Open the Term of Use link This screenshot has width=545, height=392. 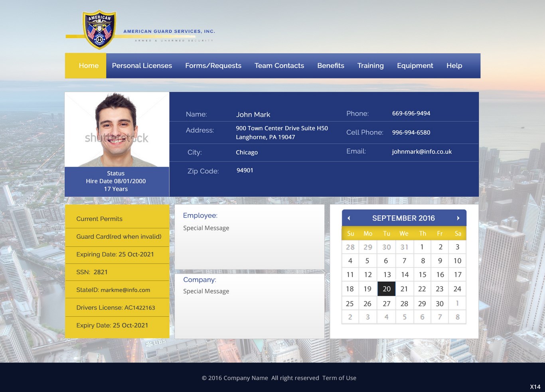[x=339, y=378]
